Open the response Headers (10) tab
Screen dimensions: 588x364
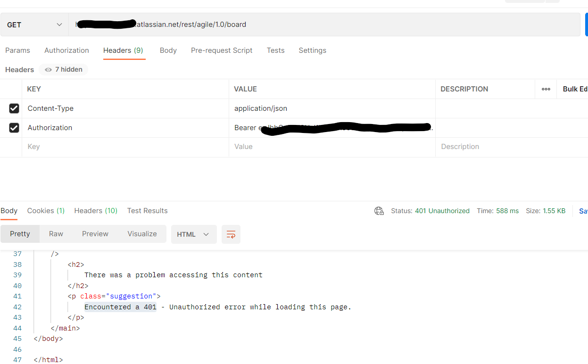(x=96, y=211)
